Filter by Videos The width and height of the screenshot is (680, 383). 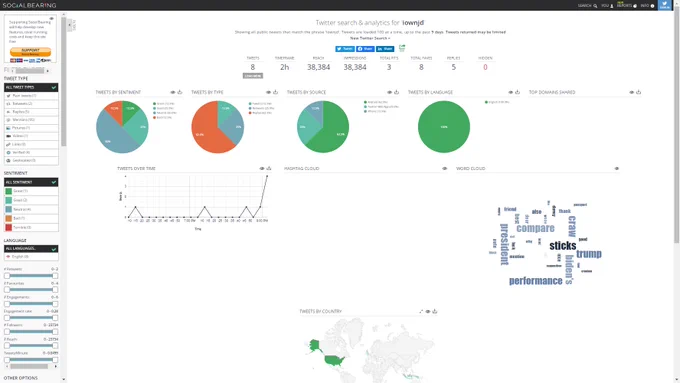31,136
